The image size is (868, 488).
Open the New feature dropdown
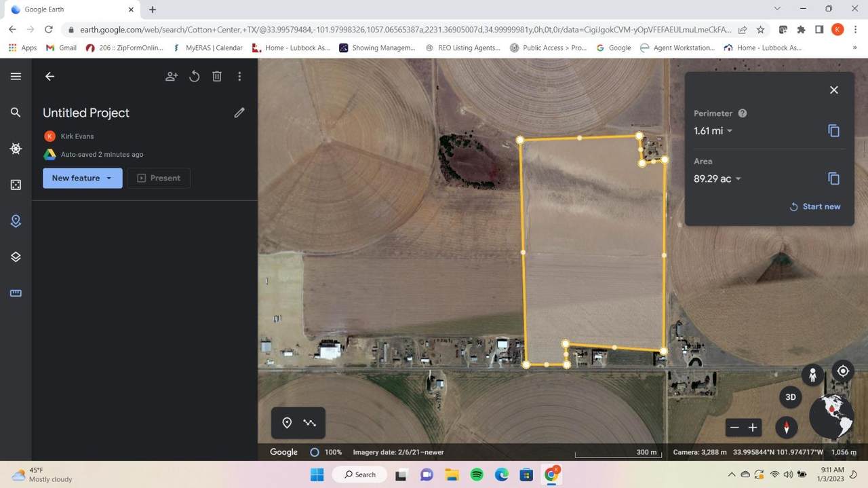pyautogui.click(x=82, y=178)
